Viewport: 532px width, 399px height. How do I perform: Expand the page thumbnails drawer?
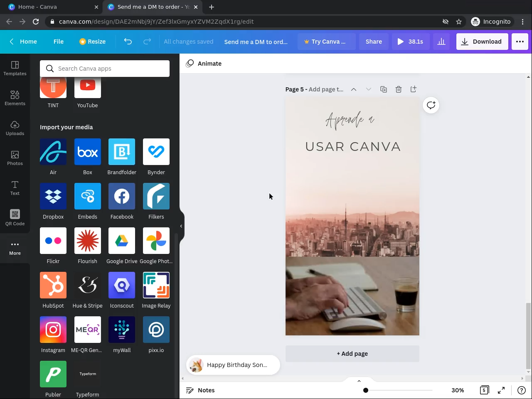tap(359, 381)
